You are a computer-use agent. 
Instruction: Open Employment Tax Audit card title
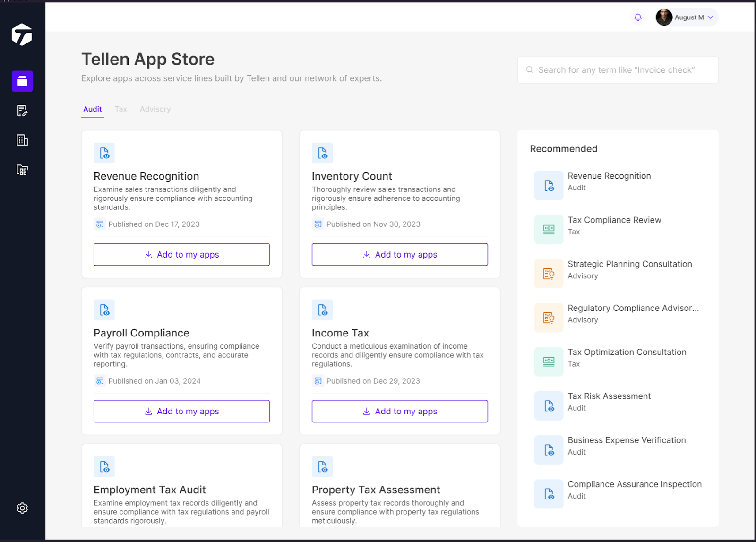150,490
